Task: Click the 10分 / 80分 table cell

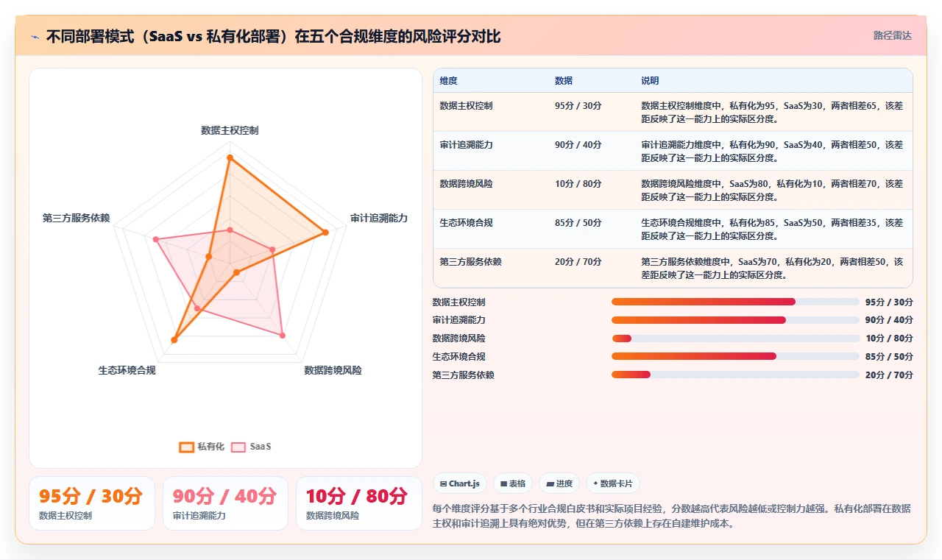Action: point(578,183)
